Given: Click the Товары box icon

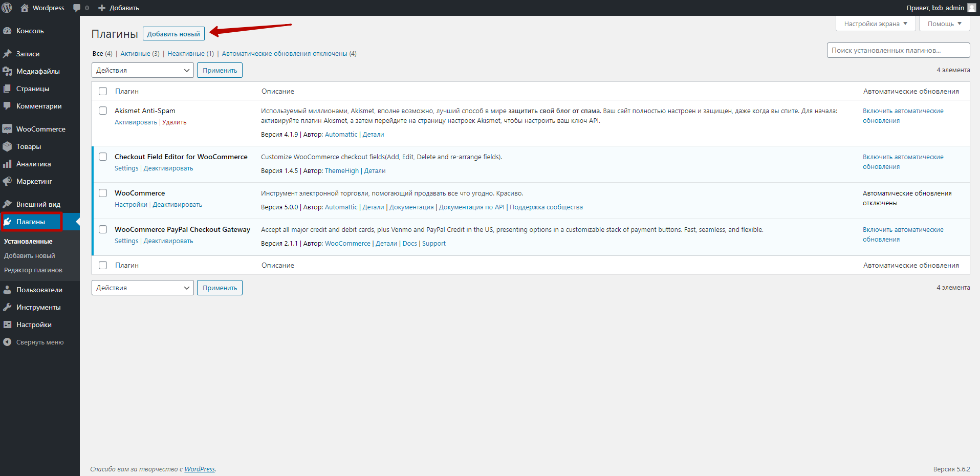Looking at the screenshot, I should tap(7, 146).
